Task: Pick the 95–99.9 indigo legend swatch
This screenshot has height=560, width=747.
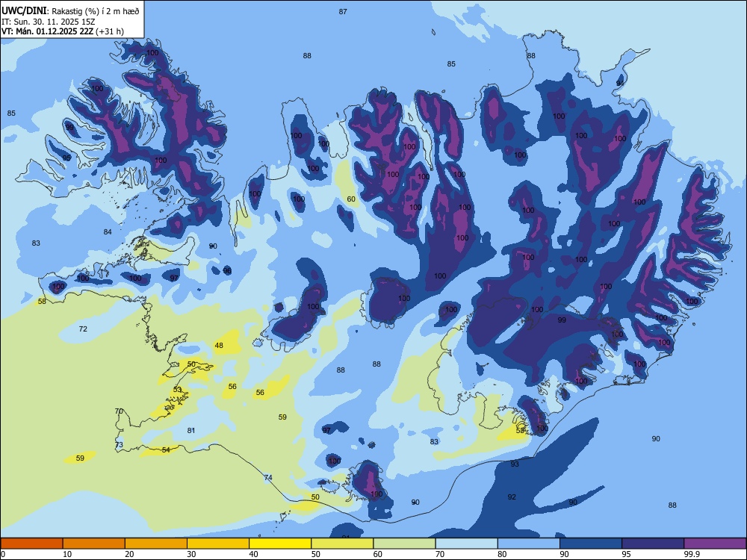Action: (653, 544)
